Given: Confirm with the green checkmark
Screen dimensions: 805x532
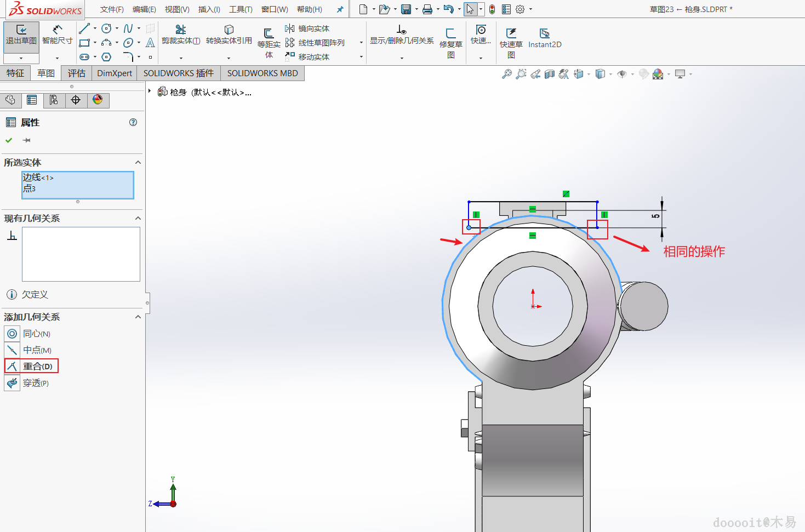Looking at the screenshot, I should 9,141.
